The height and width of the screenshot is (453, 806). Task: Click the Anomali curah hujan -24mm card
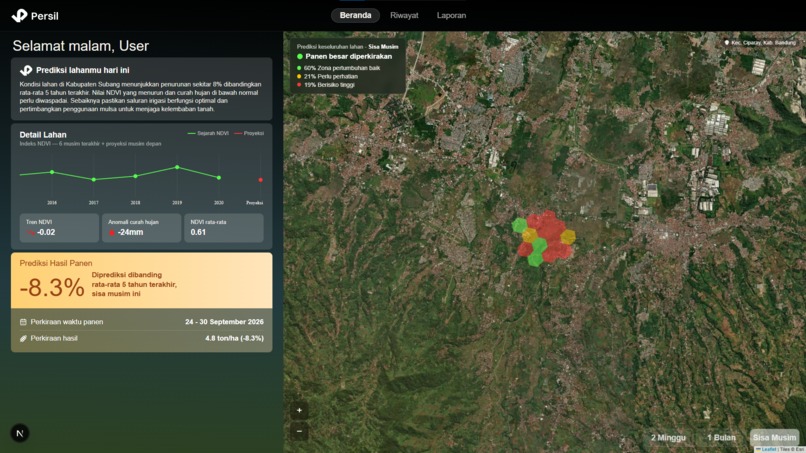tap(141, 228)
